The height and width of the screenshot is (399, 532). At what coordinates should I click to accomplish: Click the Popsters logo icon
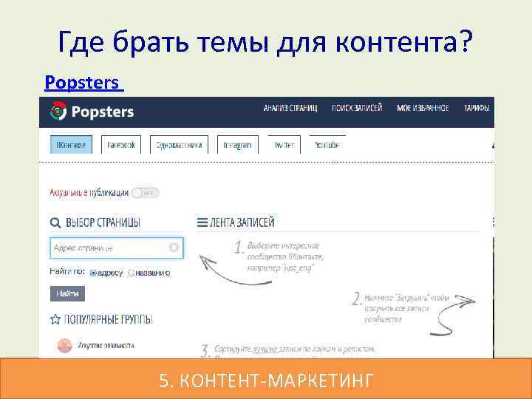tap(58, 111)
